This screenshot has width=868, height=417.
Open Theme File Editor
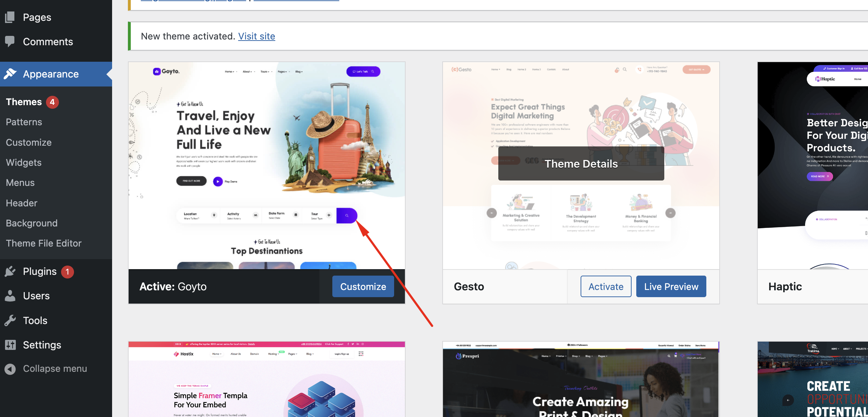tap(43, 242)
